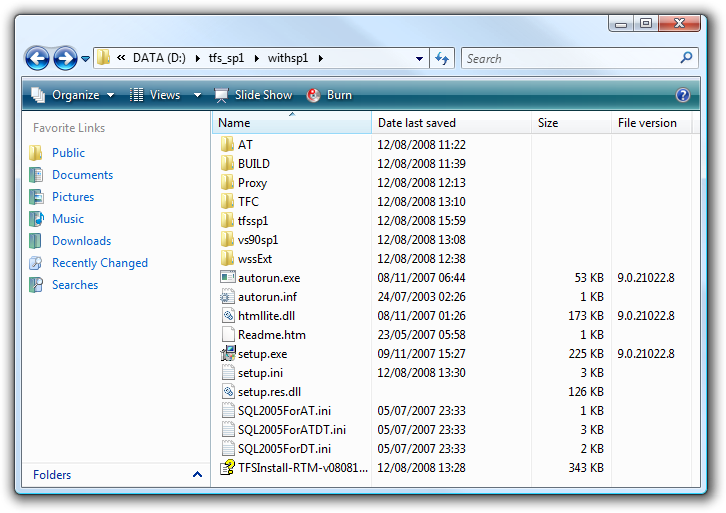Click the 343 KB size value
Viewport: 726px width, 513px height.
pyautogui.click(x=586, y=468)
